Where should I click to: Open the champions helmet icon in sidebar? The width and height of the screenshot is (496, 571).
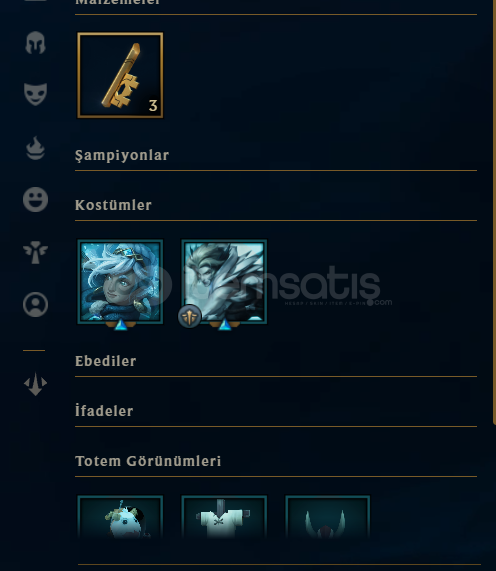pos(35,43)
